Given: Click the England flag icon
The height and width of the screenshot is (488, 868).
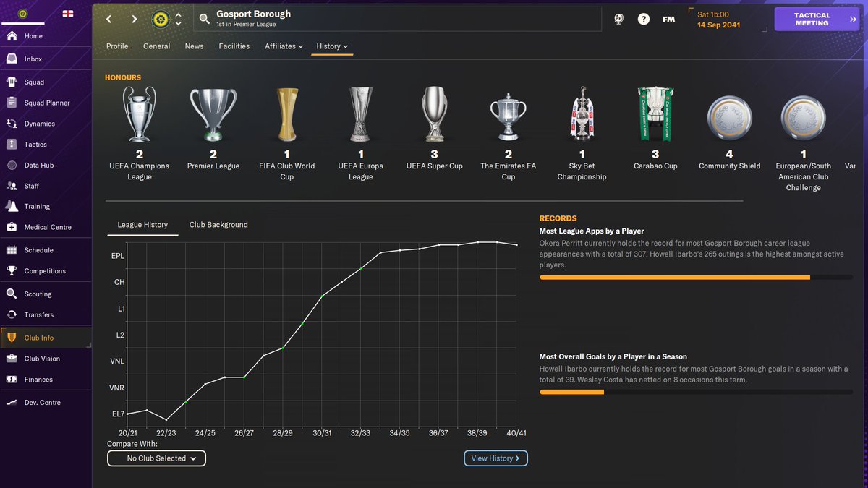Looking at the screenshot, I should pos(68,14).
